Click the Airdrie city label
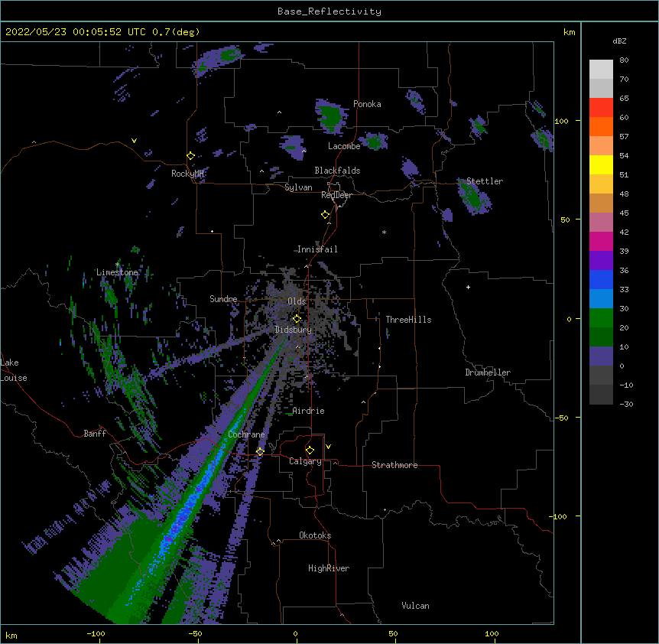Viewport: 659px width, 644px height. point(309,411)
